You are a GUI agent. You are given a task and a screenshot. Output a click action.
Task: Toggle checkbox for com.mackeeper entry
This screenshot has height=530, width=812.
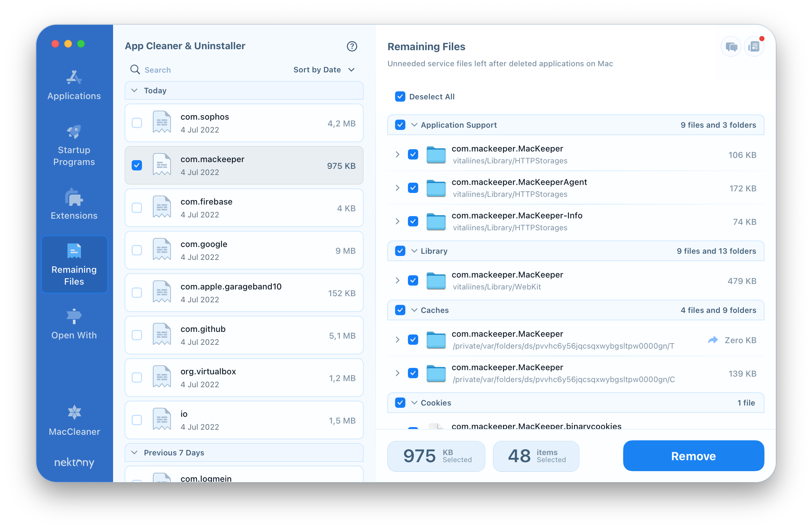pos(137,165)
